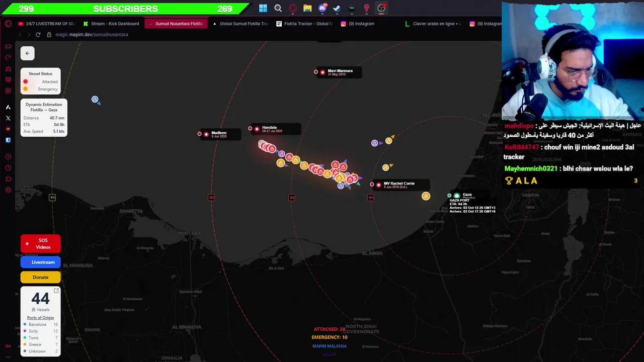Image resolution: width=644 pixels, height=362 pixels.
Task: Switch to the Clavier arabe en ligne tab
Action: point(433,24)
